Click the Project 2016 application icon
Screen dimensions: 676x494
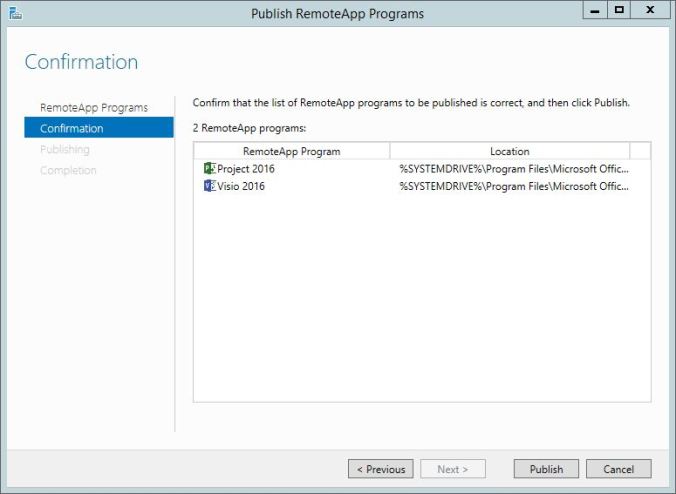pyautogui.click(x=209, y=168)
